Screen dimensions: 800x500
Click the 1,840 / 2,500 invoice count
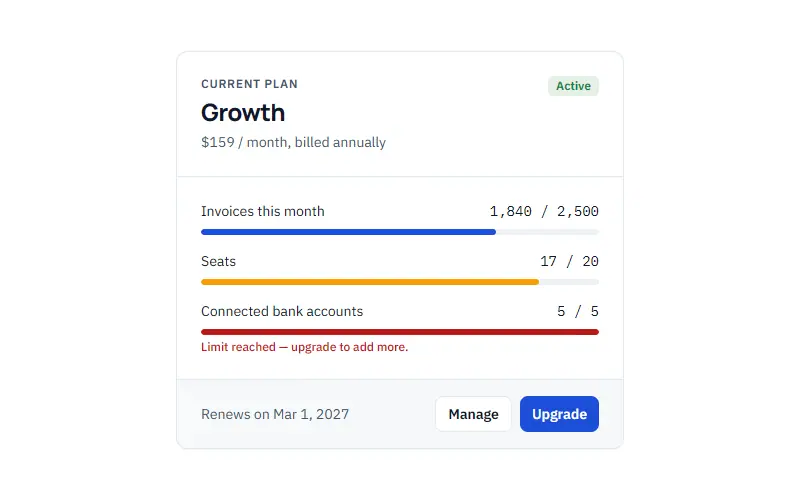[x=544, y=211]
